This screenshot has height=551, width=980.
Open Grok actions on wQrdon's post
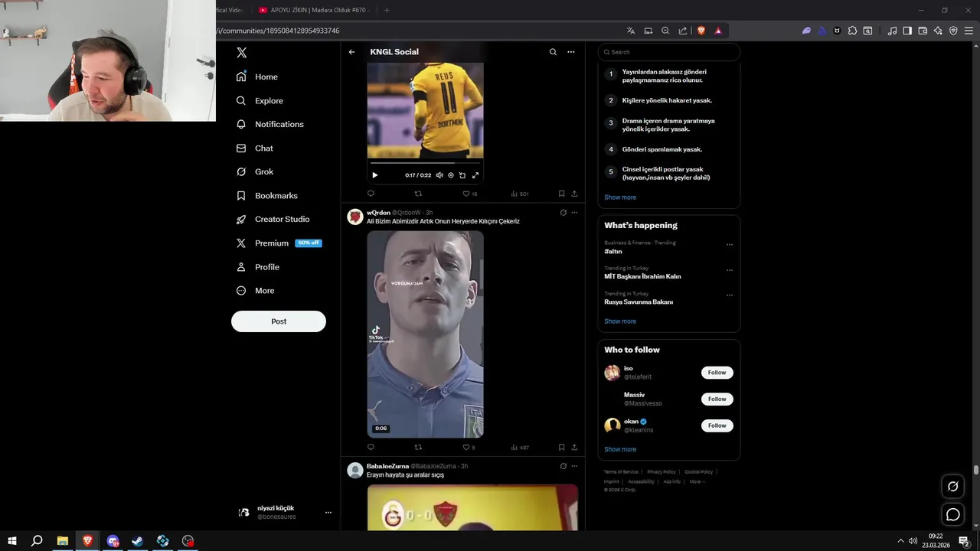(563, 213)
